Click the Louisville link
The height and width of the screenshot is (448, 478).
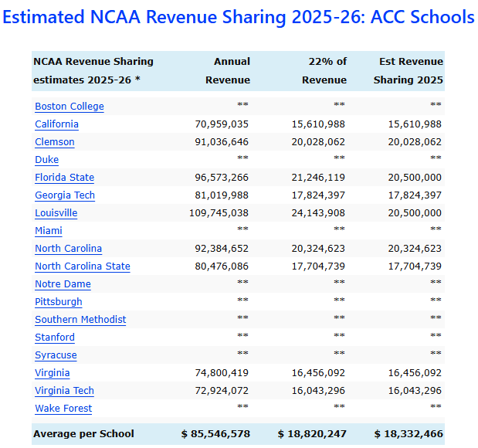pyautogui.click(x=56, y=213)
